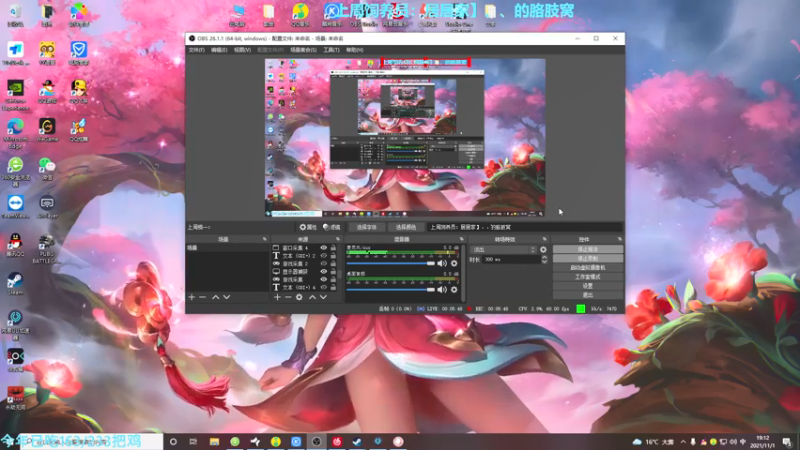Toggle the lock on 文本 (GDI+) 4 source
The height and width of the screenshot is (450, 800).
[x=333, y=287]
